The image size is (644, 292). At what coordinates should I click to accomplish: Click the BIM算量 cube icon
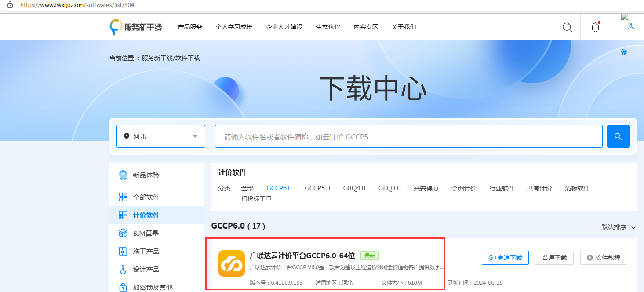coord(123,234)
